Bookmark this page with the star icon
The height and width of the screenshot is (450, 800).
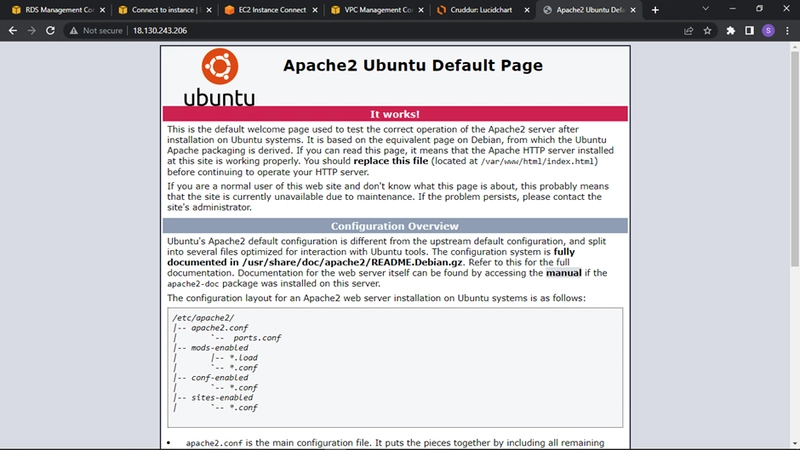(x=707, y=31)
